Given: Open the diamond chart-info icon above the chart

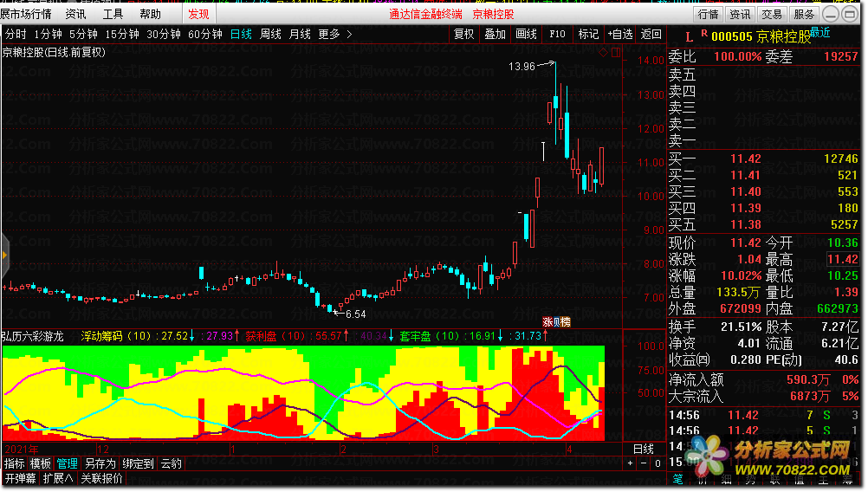Looking at the screenshot, I should [604, 53].
